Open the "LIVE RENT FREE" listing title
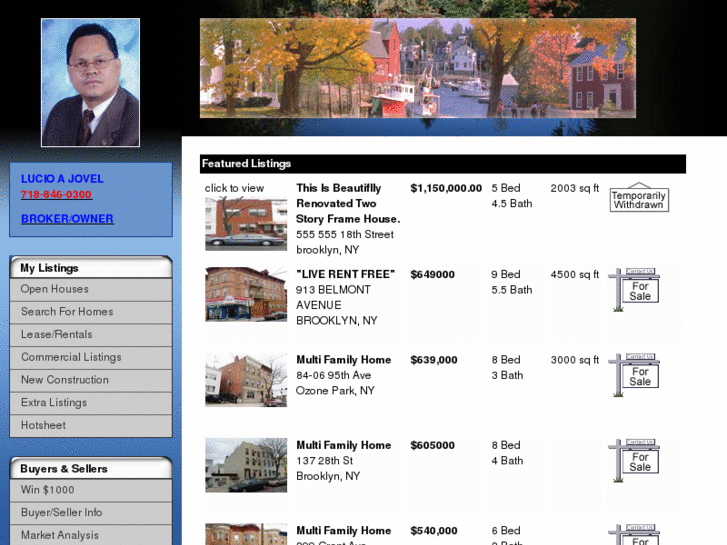 tap(345, 274)
